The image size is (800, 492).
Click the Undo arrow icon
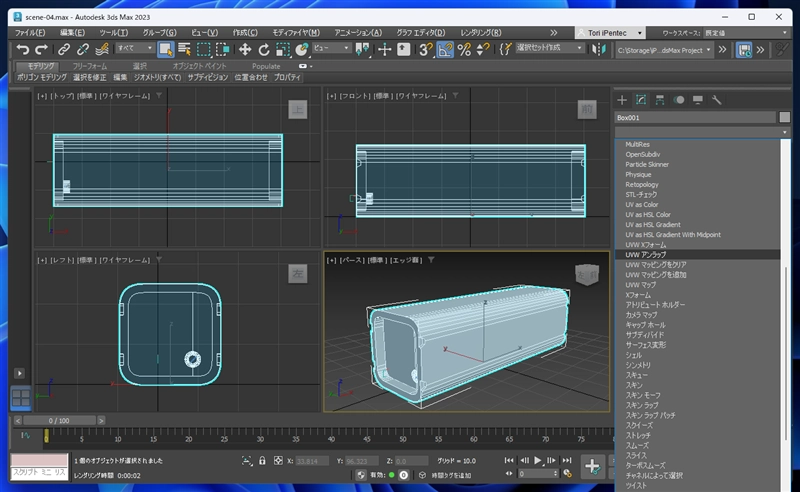(x=22, y=48)
